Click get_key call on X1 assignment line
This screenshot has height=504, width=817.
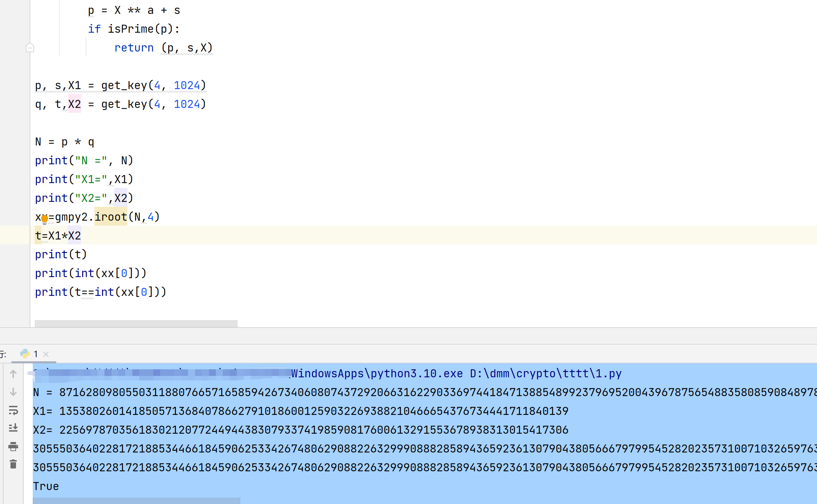124,85
